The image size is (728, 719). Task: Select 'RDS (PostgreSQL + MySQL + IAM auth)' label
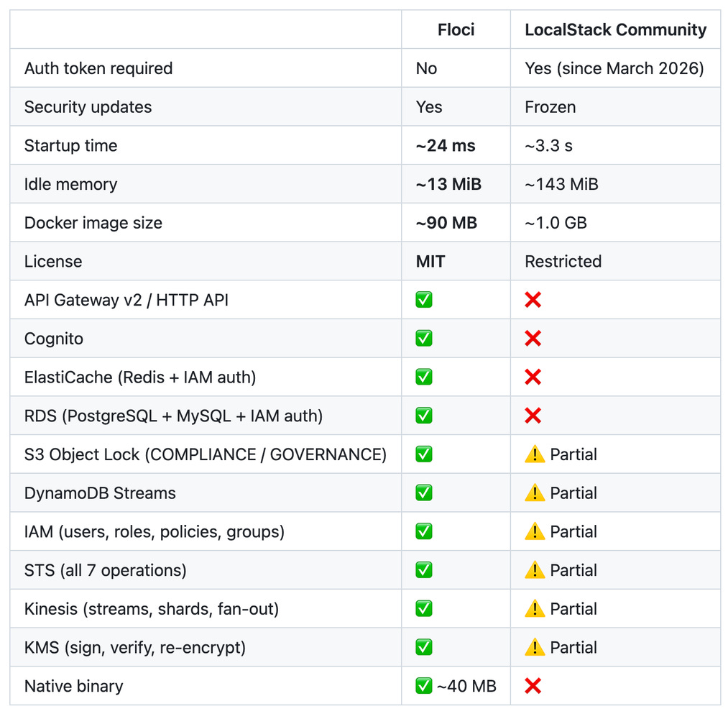click(x=174, y=416)
